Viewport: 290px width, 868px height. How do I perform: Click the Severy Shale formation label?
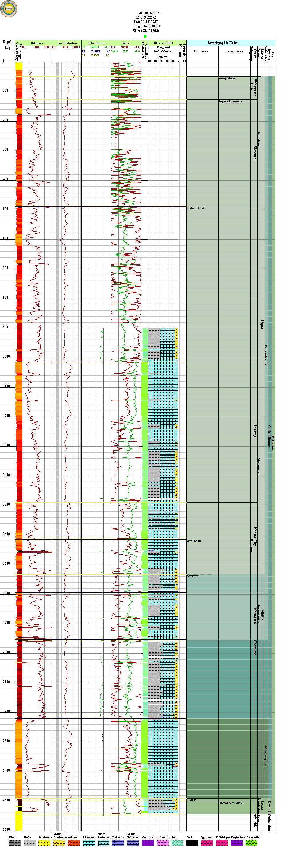(x=227, y=78)
